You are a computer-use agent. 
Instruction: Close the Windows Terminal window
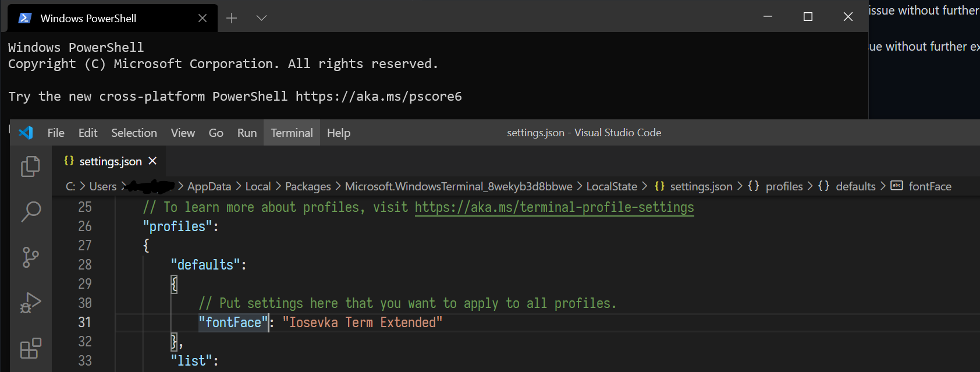coord(848,17)
